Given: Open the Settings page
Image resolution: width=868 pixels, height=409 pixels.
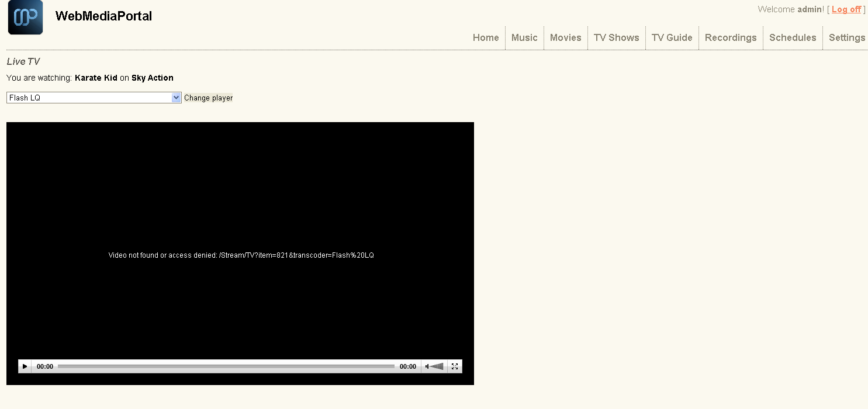Looking at the screenshot, I should pos(846,37).
